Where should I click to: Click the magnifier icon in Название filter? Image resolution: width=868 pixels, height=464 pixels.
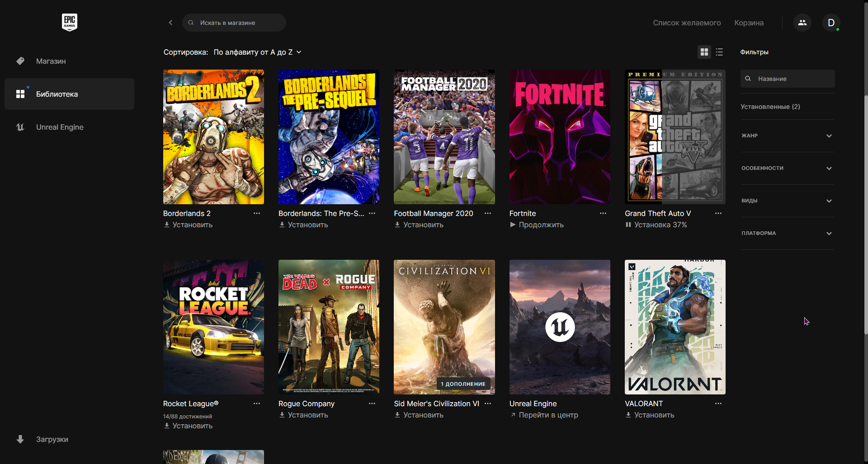748,79
